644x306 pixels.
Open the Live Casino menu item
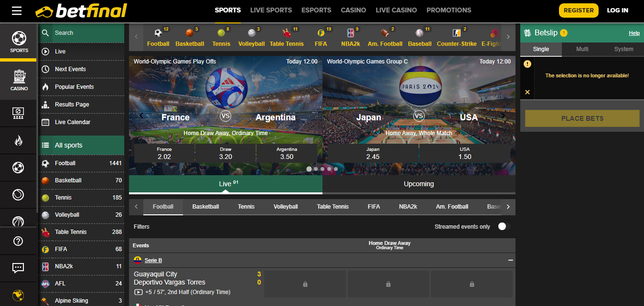[x=396, y=10]
